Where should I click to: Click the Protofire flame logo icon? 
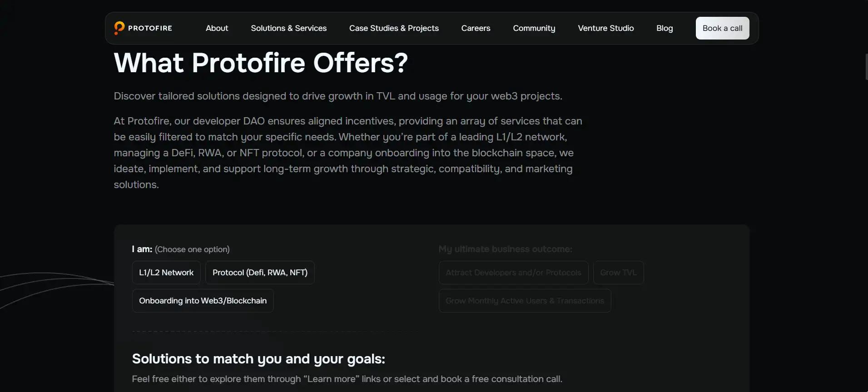click(x=119, y=28)
